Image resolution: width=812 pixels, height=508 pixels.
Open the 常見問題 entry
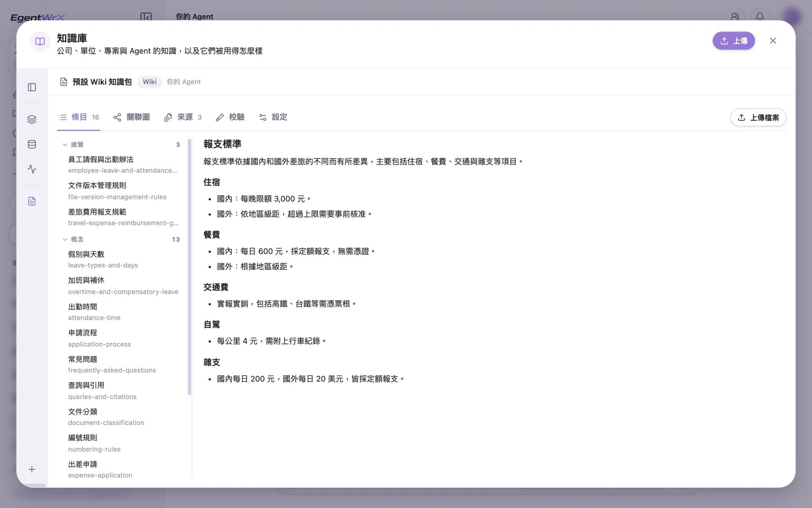[123, 364]
